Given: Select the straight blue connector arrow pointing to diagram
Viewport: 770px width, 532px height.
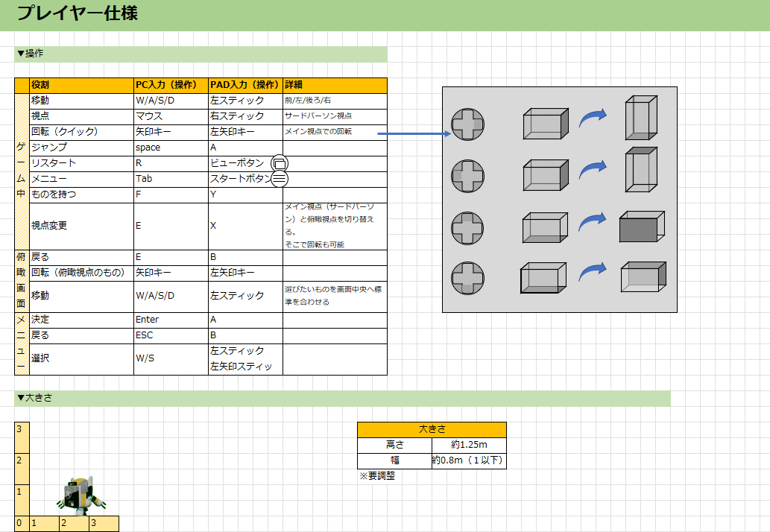Looking at the screenshot, I should click(414, 134).
